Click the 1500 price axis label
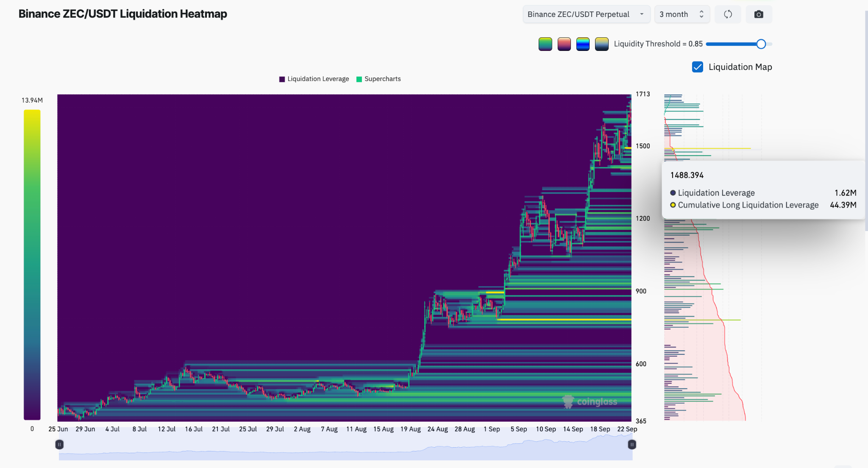This screenshot has height=468, width=868. coord(643,146)
